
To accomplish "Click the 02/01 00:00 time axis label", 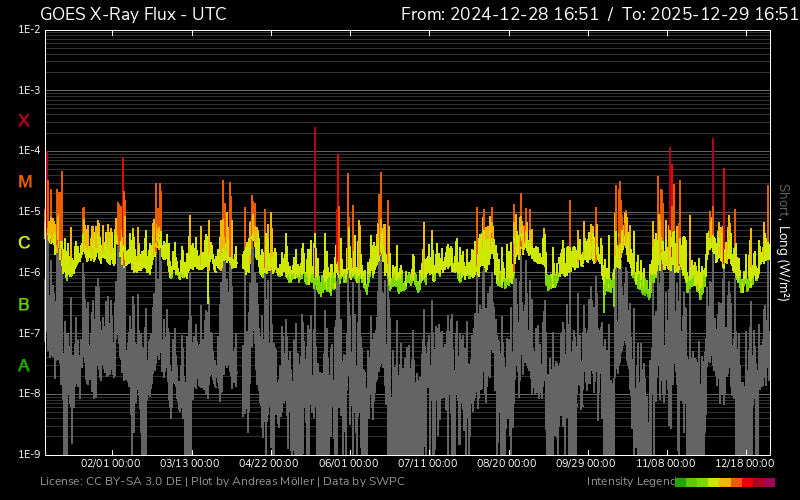I will [111, 464].
